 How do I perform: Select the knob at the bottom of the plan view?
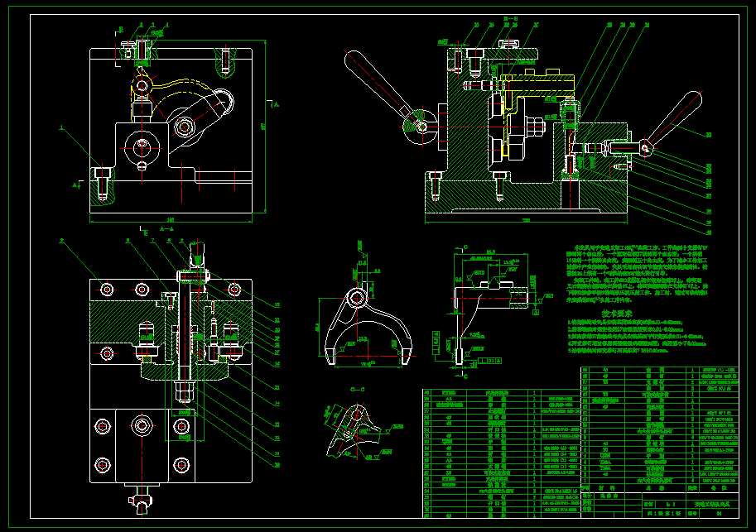[x=142, y=500]
